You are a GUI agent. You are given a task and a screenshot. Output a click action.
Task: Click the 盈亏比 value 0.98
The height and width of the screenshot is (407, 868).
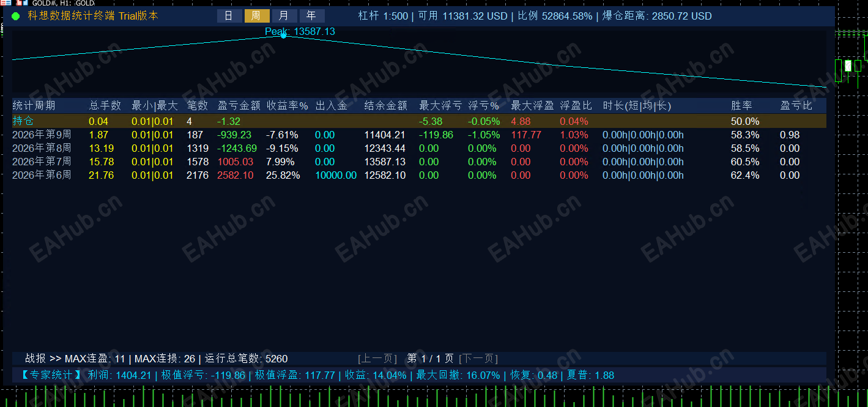790,135
